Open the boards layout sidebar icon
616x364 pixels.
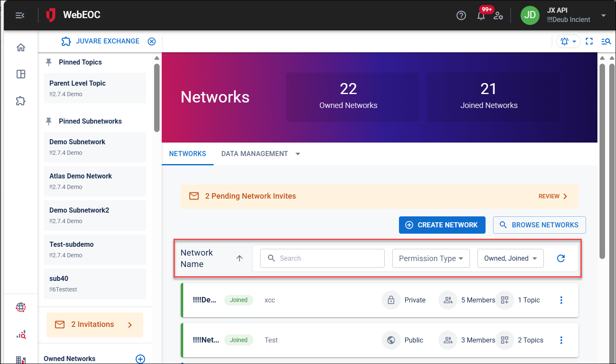click(x=21, y=74)
